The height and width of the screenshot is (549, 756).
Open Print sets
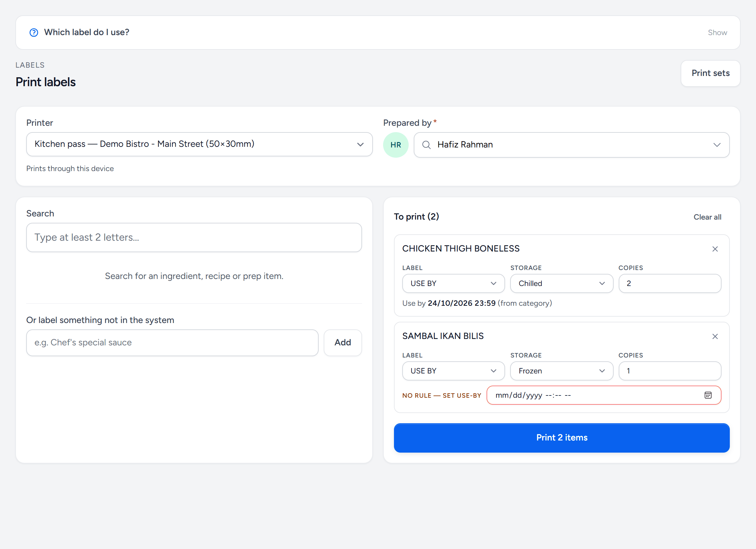click(x=710, y=73)
